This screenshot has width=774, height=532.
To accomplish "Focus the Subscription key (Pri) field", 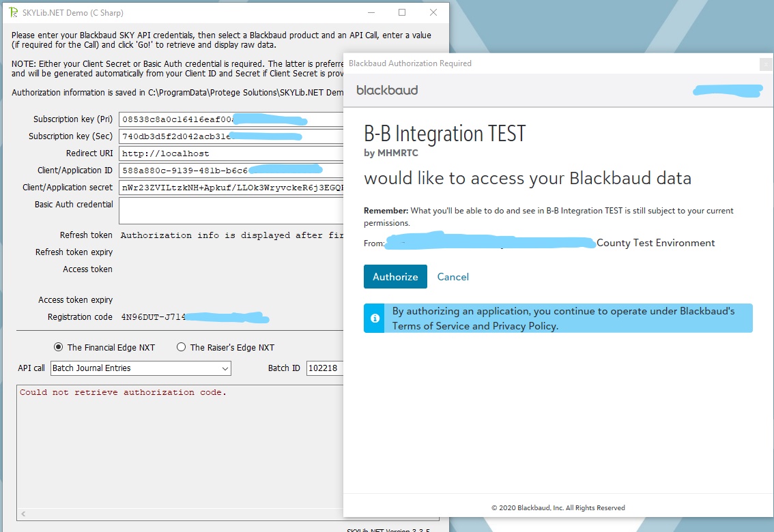I will 231,119.
